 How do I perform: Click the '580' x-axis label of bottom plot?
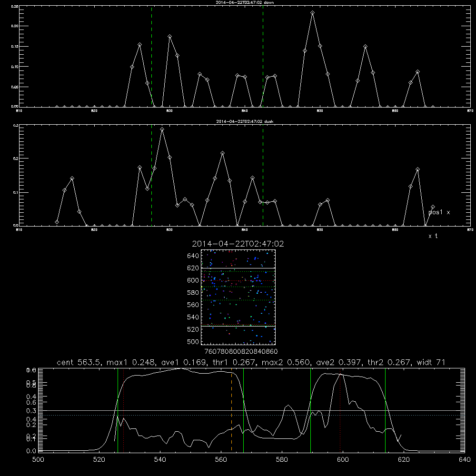coord(282,460)
